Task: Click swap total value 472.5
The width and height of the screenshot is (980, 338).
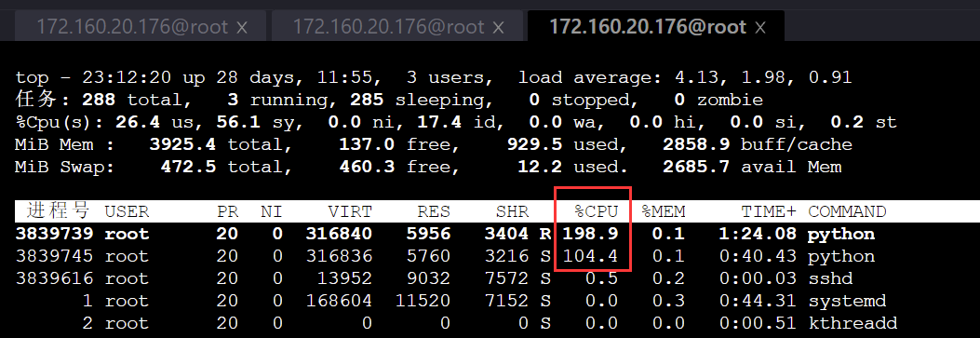Action: click(x=188, y=168)
